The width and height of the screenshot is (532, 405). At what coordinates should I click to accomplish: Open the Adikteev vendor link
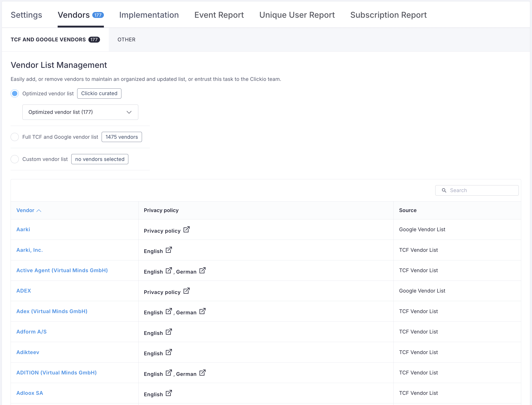coord(28,352)
